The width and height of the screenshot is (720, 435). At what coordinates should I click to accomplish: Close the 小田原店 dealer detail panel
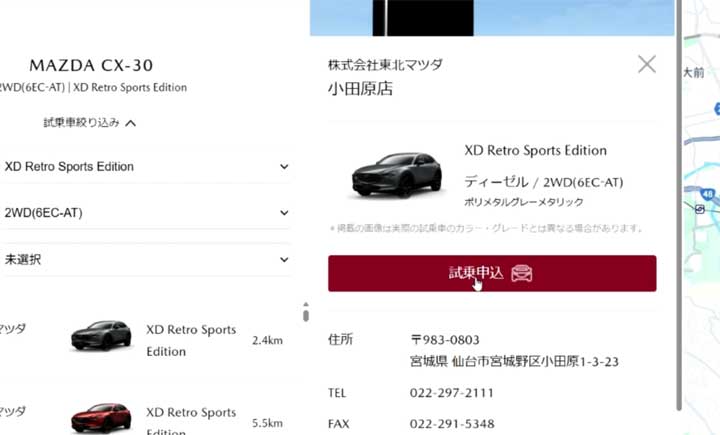tap(647, 64)
